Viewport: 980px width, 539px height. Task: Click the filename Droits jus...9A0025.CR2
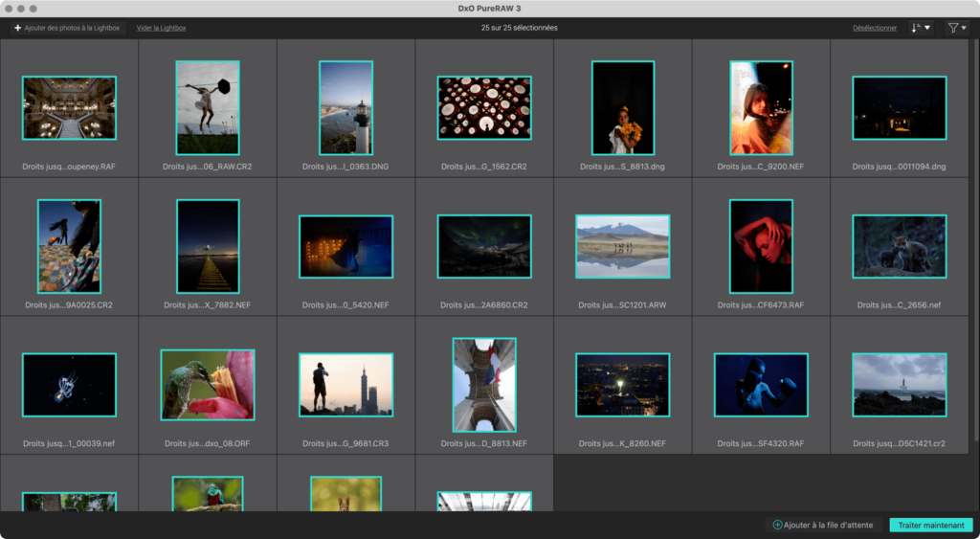pyautogui.click(x=69, y=305)
